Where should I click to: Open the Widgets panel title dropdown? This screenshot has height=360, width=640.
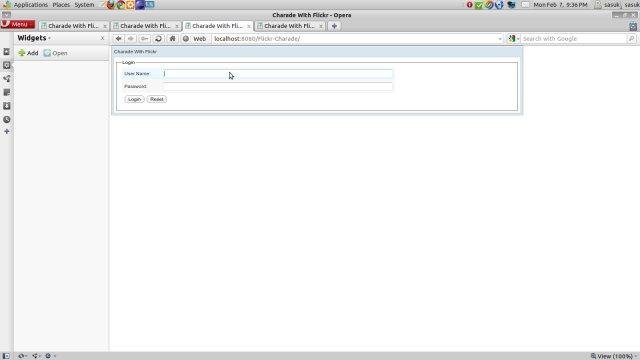click(x=34, y=38)
